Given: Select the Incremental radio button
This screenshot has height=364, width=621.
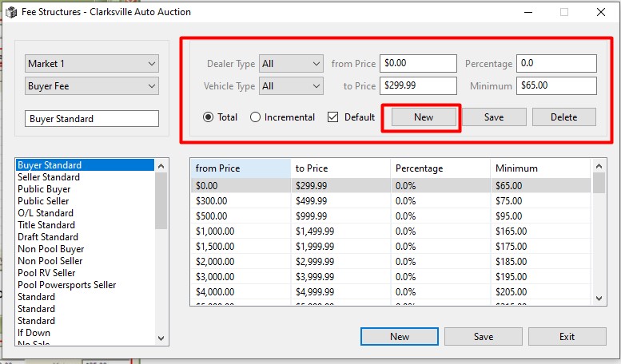Looking at the screenshot, I should pyautogui.click(x=256, y=117).
